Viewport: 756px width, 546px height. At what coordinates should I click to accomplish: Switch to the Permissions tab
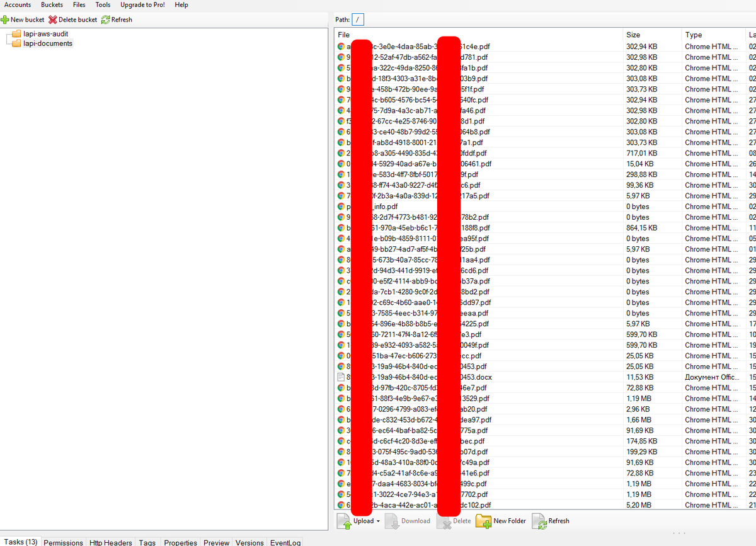[x=63, y=542]
